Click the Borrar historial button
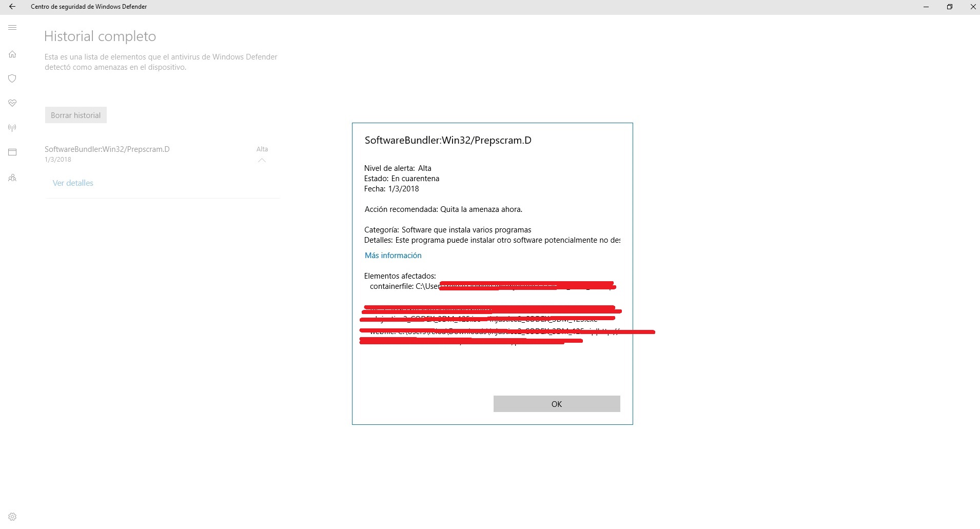The width and height of the screenshot is (980, 529). 76,115
